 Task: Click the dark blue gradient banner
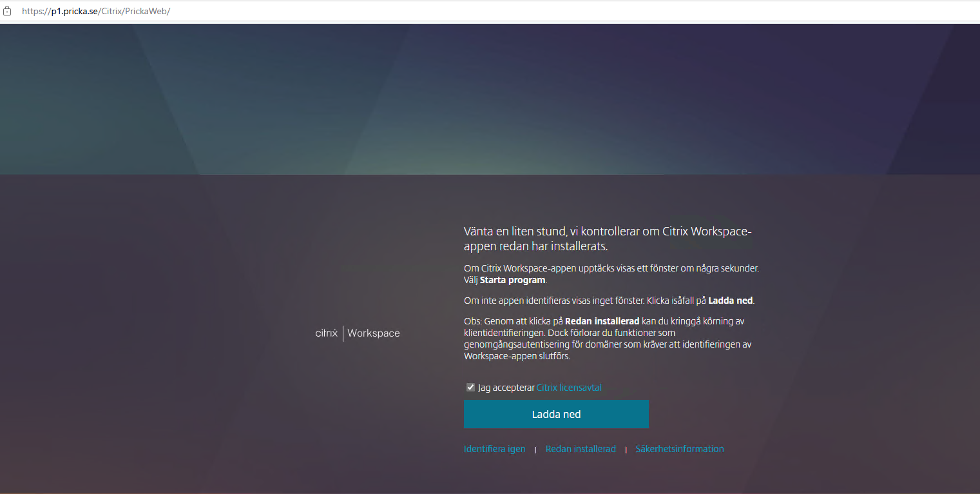490,97
